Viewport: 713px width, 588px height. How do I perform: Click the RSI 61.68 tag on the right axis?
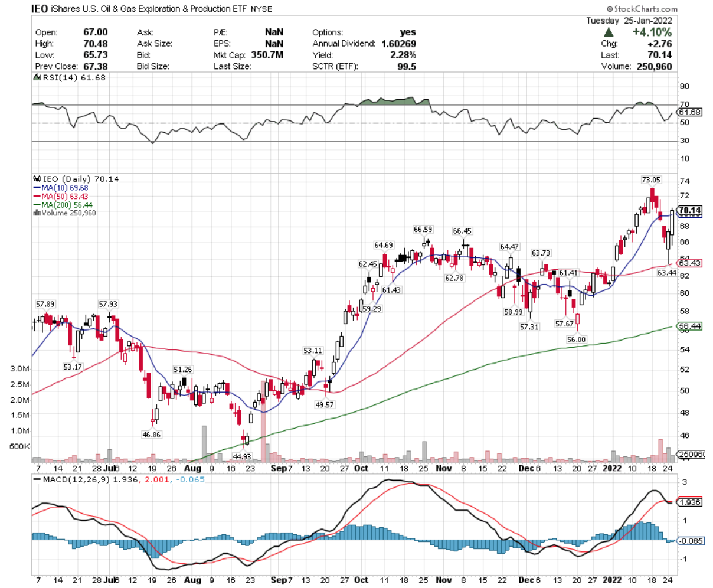point(690,112)
